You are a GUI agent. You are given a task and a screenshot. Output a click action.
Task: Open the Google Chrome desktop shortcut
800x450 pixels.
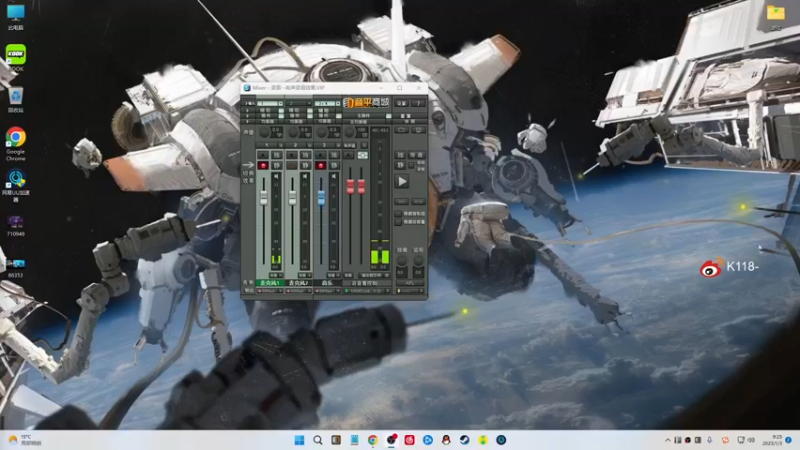click(x=15, y=143)
